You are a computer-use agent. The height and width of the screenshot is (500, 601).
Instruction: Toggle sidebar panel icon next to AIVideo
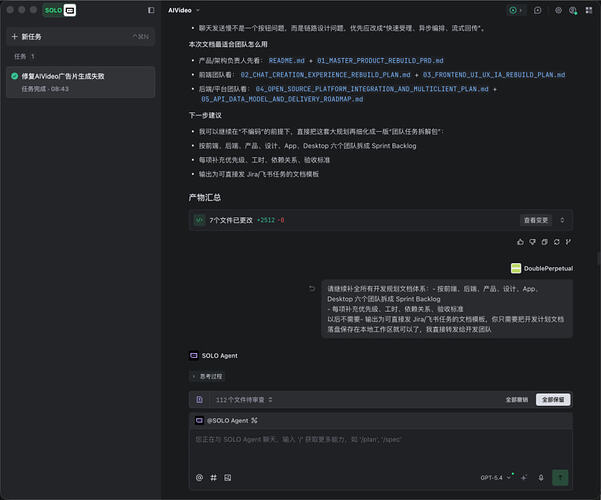(151, 10)
